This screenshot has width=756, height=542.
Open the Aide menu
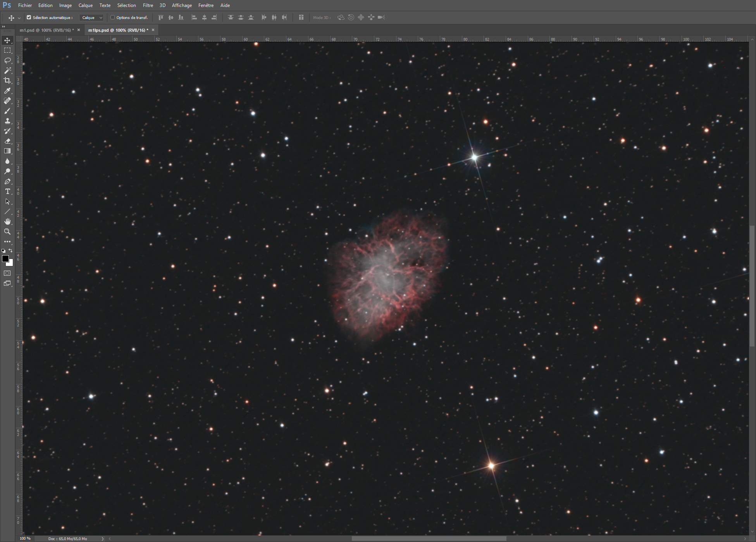click(x=225, y=5)
